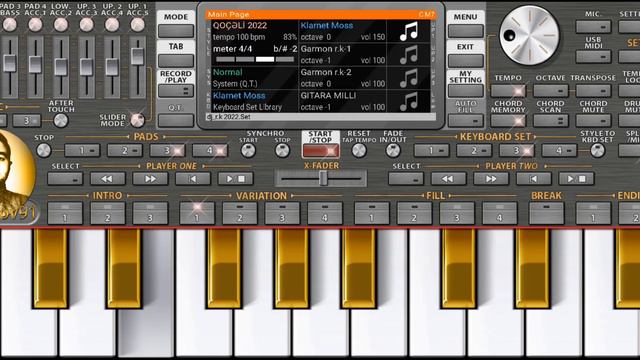Select Pad 1 button
Viewport: 640px width, 360px height.
click(82, 151)
